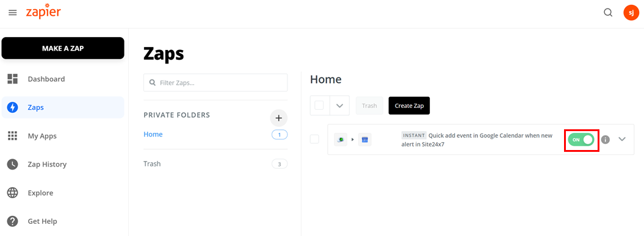Open the bulk selection dropdown arrow
644x236 pixels.
pos(339,105)
